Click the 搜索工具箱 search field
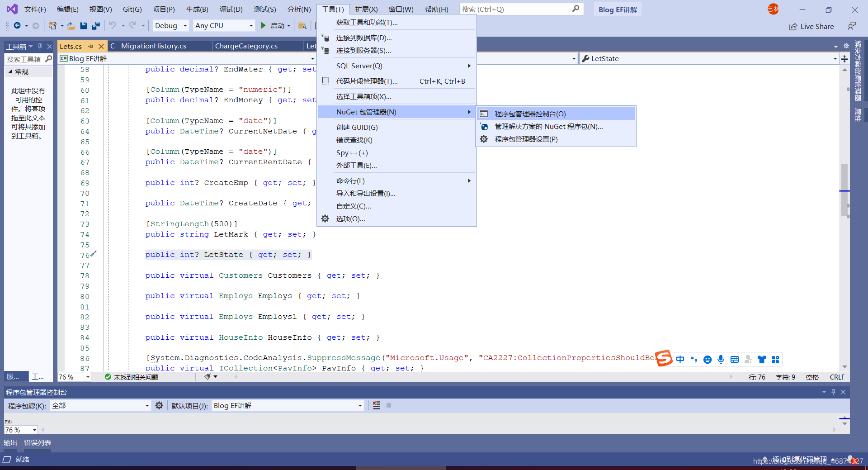868x470 pixels. pos(25,59)
